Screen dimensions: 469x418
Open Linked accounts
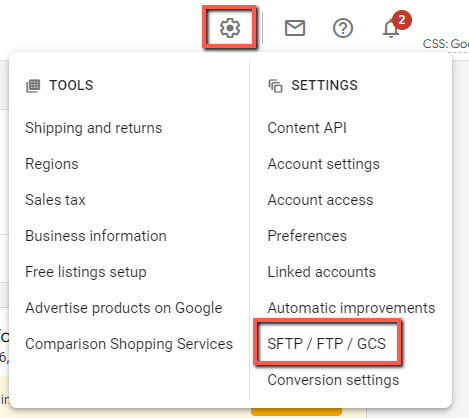coord(322,272)
